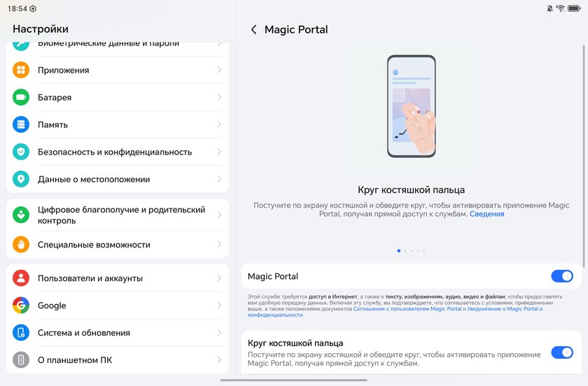The height and width of the screenshot is (386, 588).
Task: Tap the bottom navigation gesture bar
Action: [x=293, y=380]
